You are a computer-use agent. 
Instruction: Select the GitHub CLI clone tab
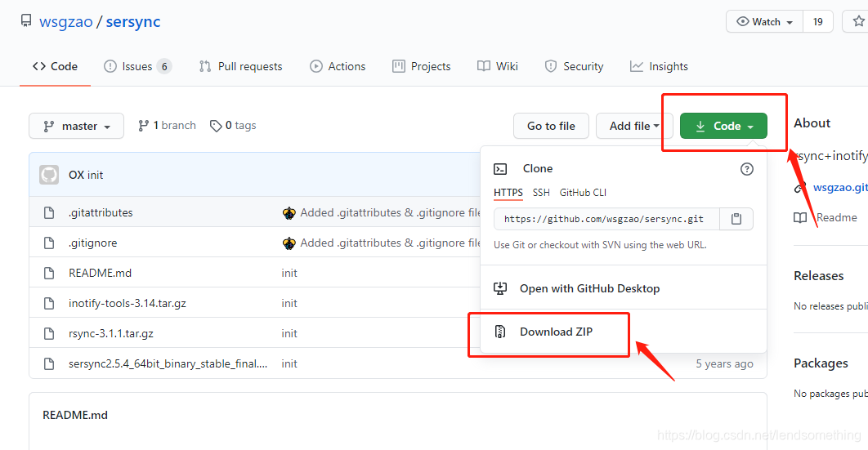(x=583, y=193)
